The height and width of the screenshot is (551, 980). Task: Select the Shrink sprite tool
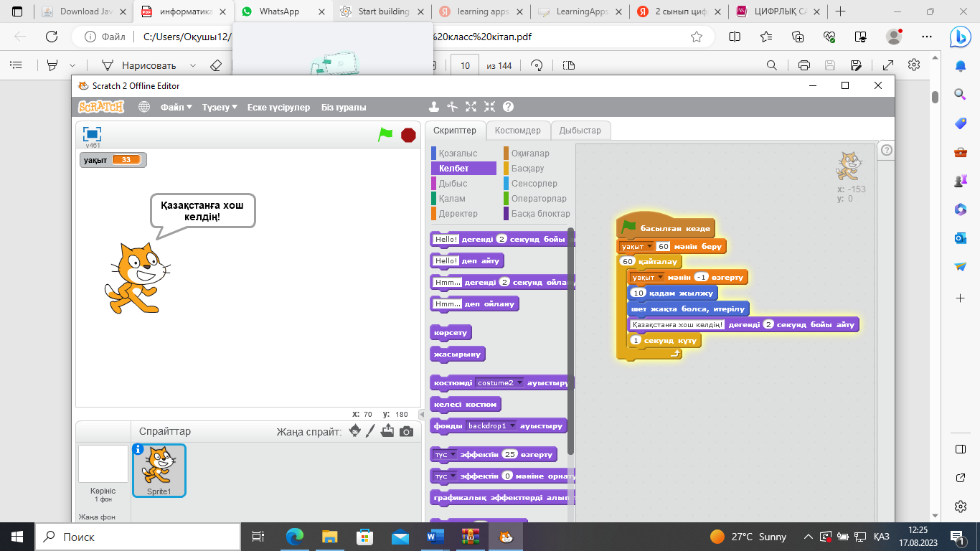(490, 107)
